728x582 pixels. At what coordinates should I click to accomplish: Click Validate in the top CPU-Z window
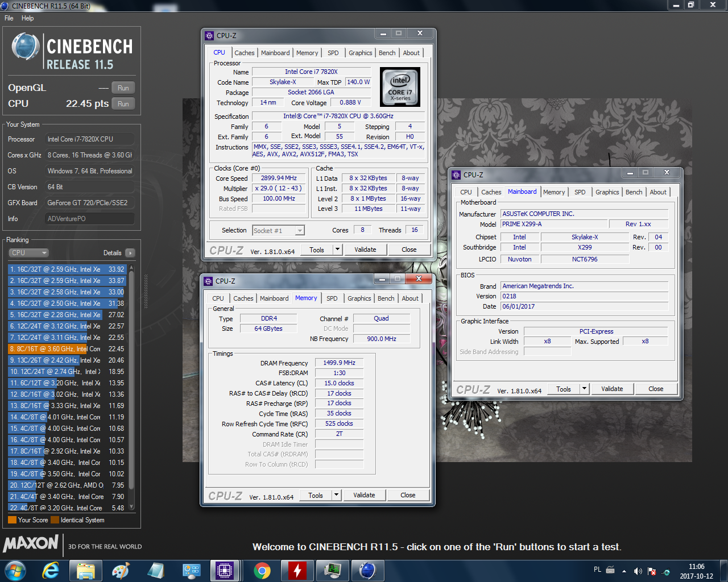365,250
